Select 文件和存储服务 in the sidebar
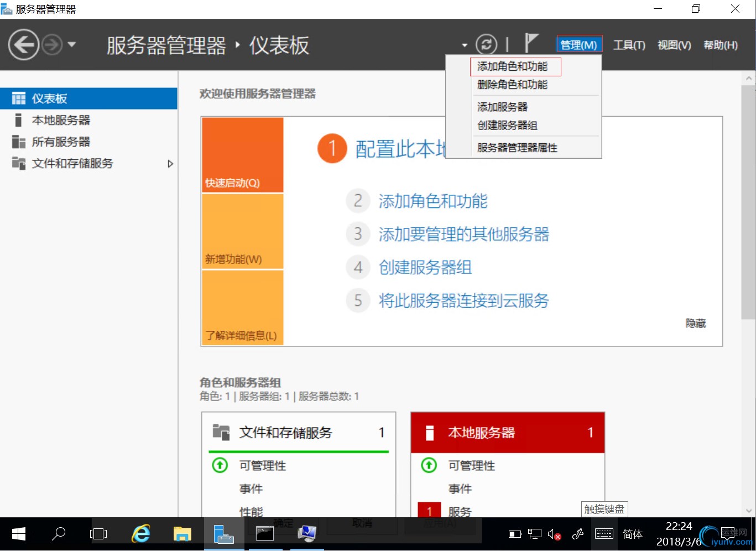The height and width of the screenshot is (551, 756). pos(88,163)
